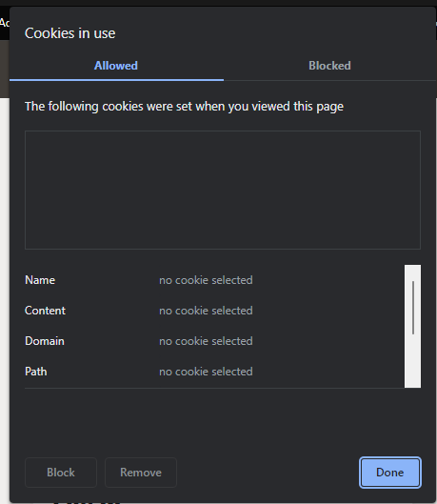Click the Remove button

coord(141,473)
